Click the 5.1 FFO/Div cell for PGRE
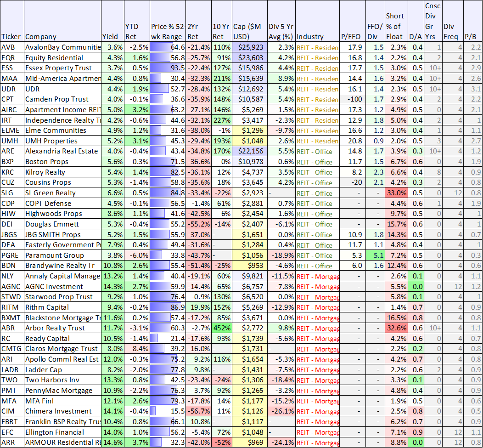Screen dimensions: 483x448 [375, 255]
